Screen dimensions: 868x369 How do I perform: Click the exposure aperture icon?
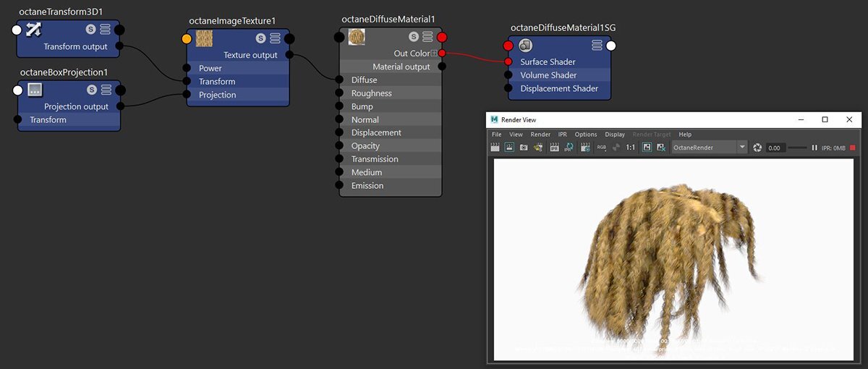pos(757,148)
